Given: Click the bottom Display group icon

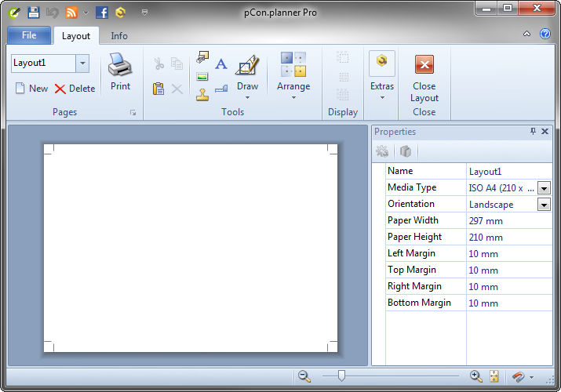Looking at the screenshot, I should point(343,95).
